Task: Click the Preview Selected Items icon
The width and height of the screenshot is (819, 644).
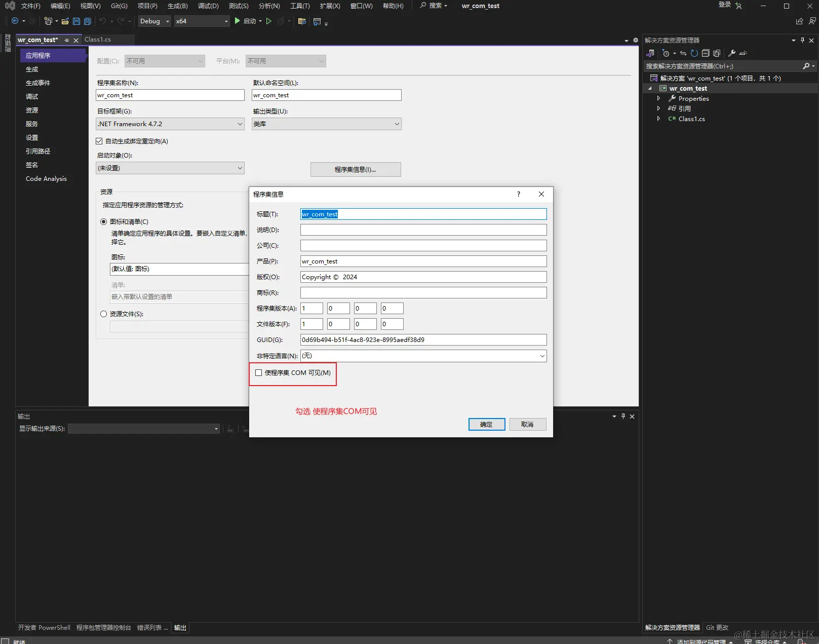Action: click(743, 53)
